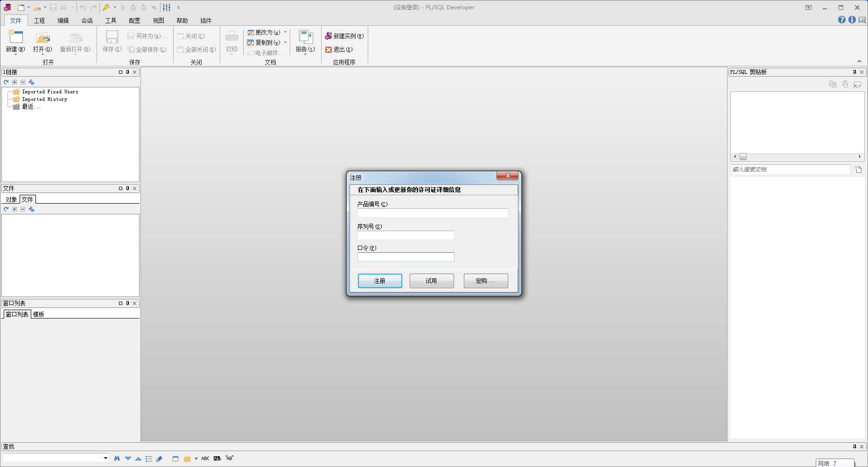
Task: Click the key logon icon in quick toolbar
Action: [x=106, y=7]
